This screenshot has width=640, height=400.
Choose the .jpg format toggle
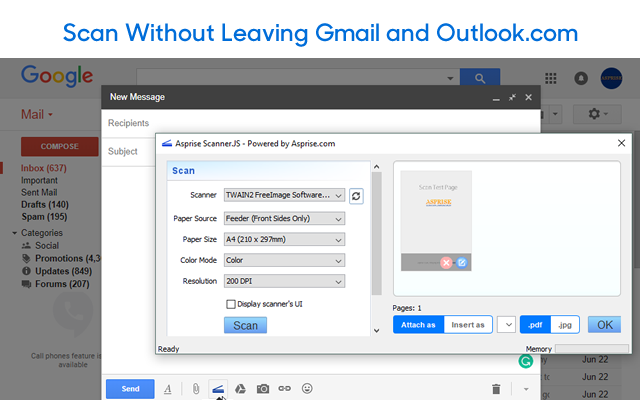pos(565,325)
